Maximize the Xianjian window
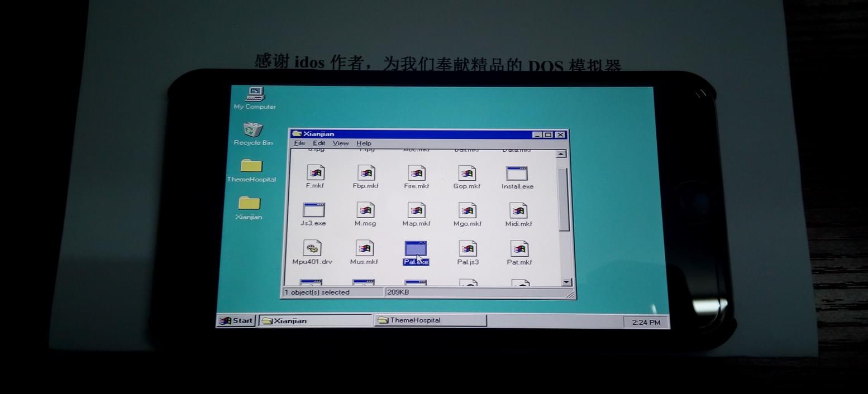This screenshot has width=868, height=394. pyautogui.click(x=548, y=134)
